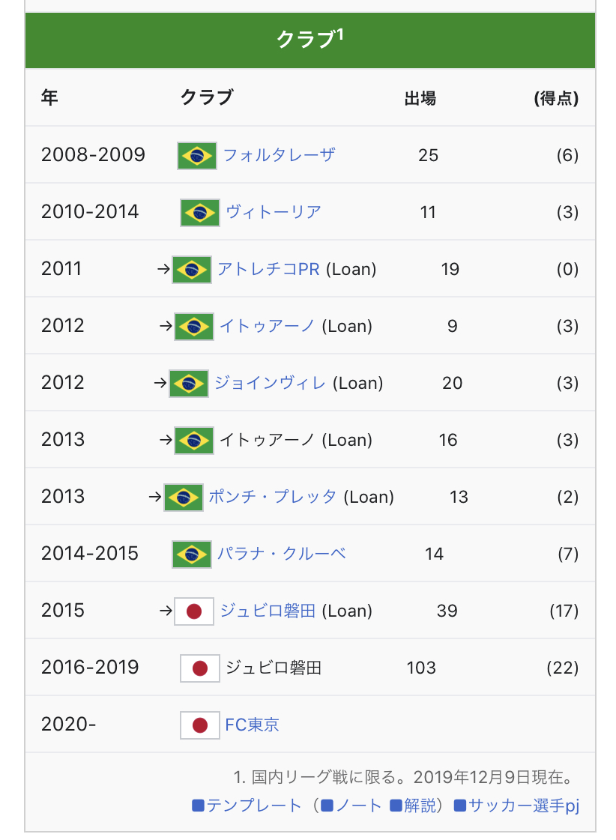Open the ジュビロ磐田 loan link
616x840 pixels.
268,611
